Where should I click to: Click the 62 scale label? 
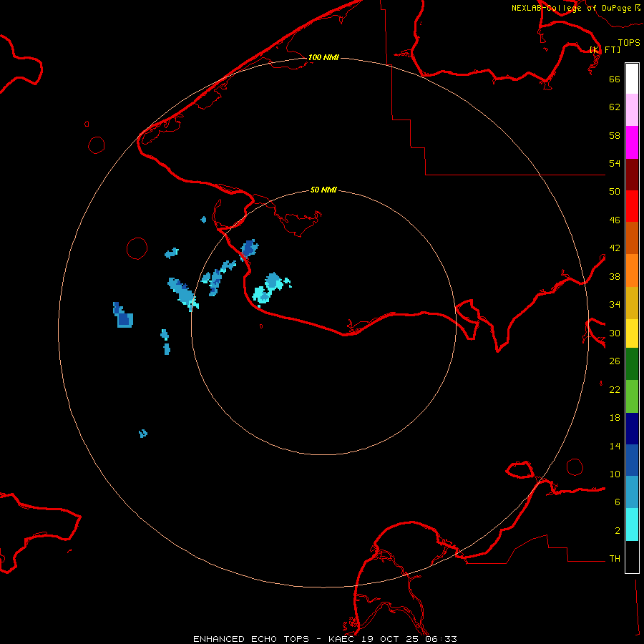pos(615,107)
